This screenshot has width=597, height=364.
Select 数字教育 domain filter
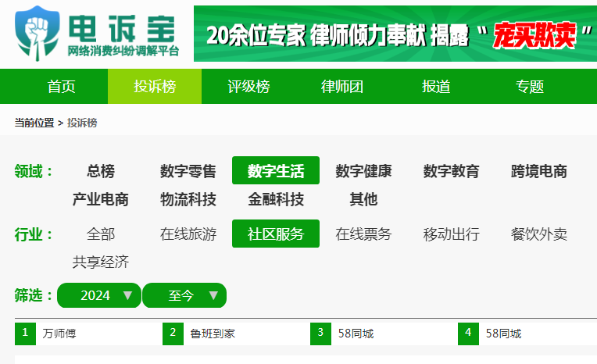(451, 171)
